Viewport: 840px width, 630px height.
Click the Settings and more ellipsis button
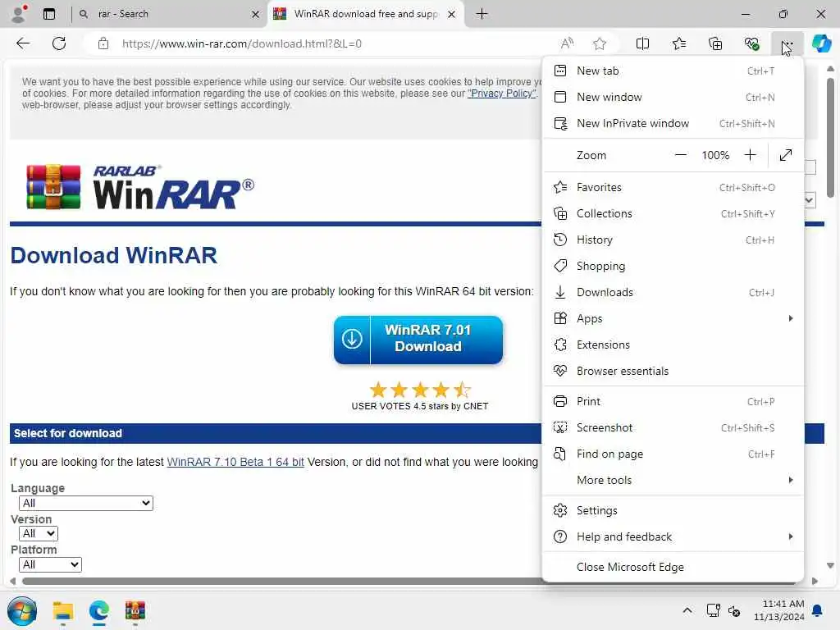[787, 43]
